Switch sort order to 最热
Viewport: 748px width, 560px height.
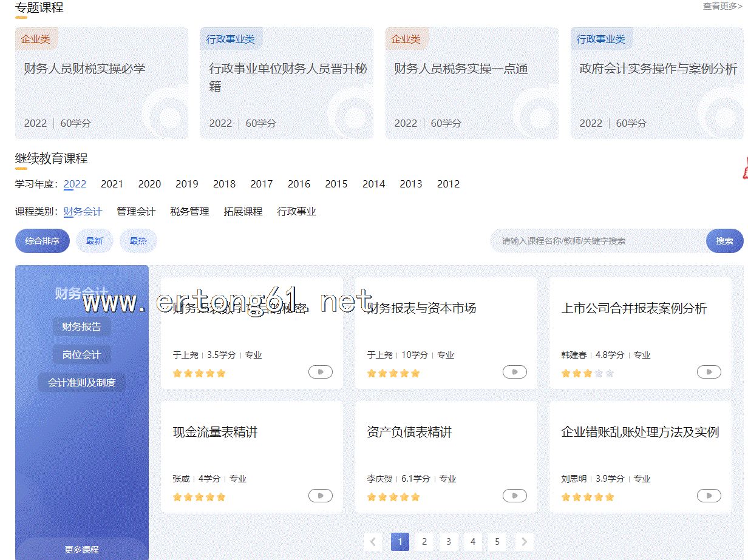point(138,241)
